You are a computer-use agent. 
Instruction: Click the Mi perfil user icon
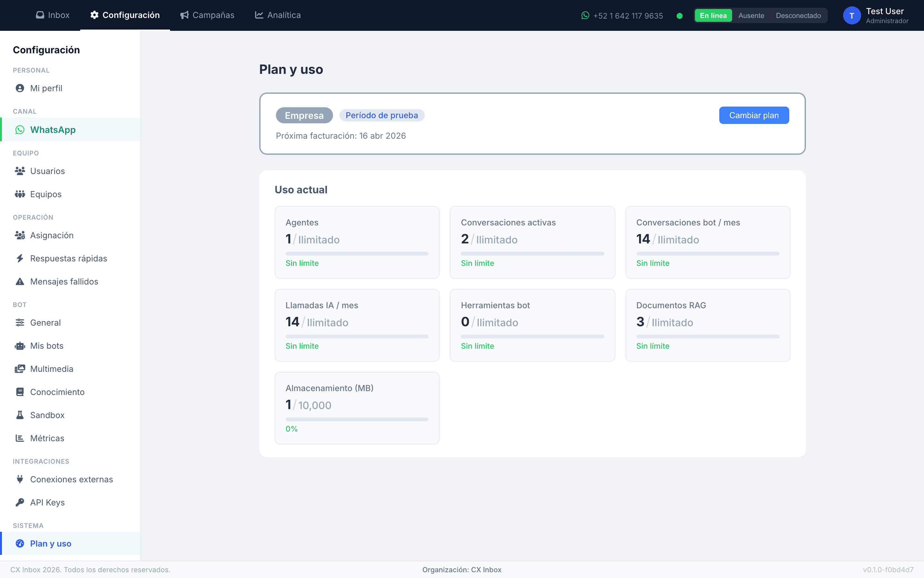tap(20, 88)
